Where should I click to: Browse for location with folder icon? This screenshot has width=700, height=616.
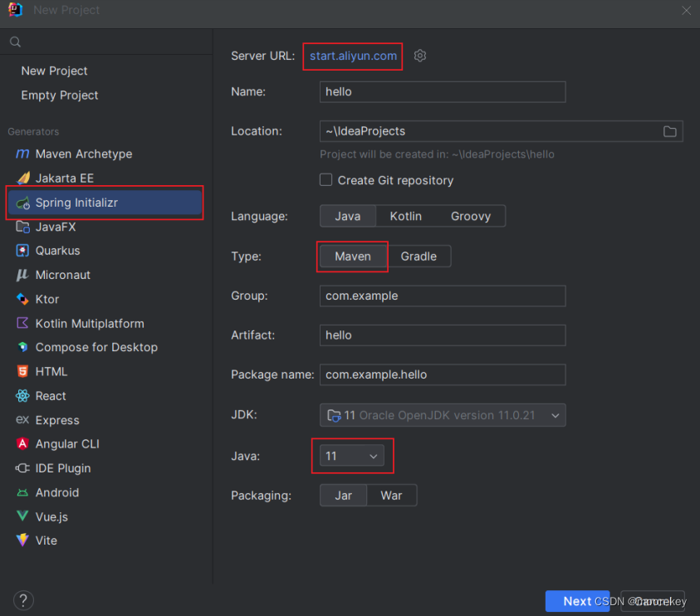pyautogui.click(x=669, y=131)
